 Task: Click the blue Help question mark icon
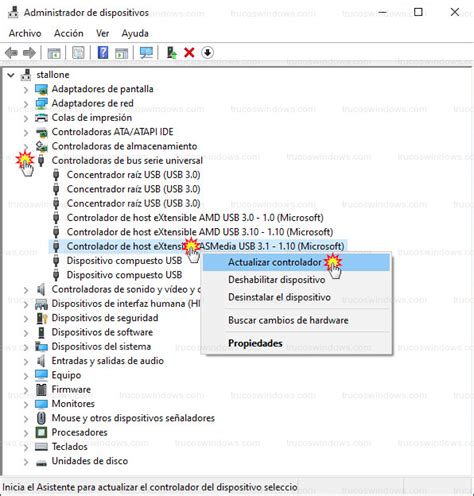point(103,53)
